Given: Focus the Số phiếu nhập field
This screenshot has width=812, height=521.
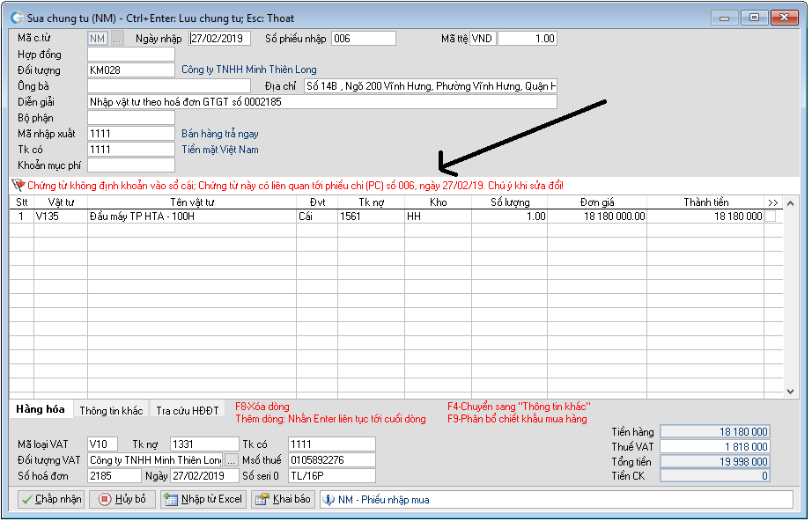Looking at the screenshot, I should (x=364, y=39).
